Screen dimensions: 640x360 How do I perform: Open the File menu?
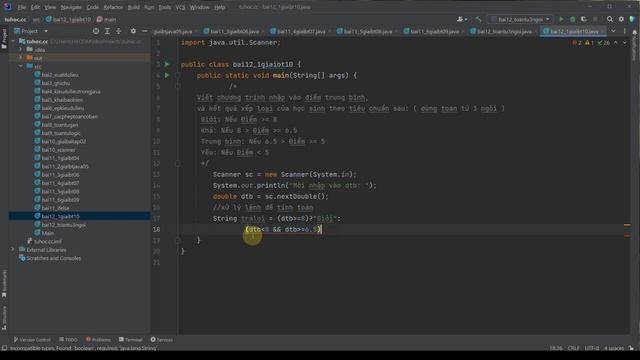point(22,7)
